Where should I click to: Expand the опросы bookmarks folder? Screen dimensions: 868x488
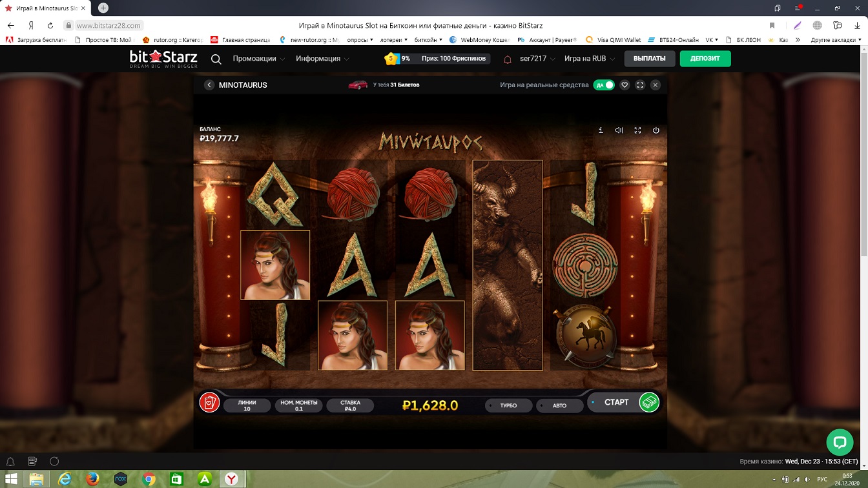pyautogui.click(x=360, y=40)
